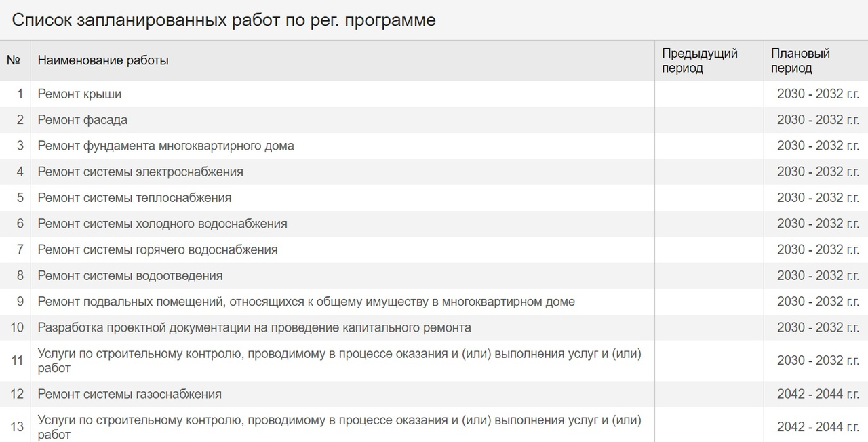Select 'Ремонт системы водоотведения' row
868x442 pixels.
point(434,276)
